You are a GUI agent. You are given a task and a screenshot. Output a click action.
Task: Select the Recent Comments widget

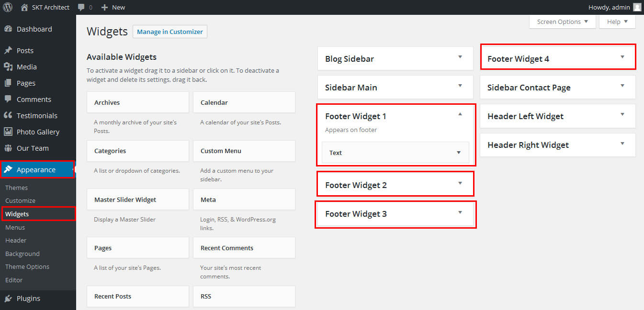tap(244, 248)
